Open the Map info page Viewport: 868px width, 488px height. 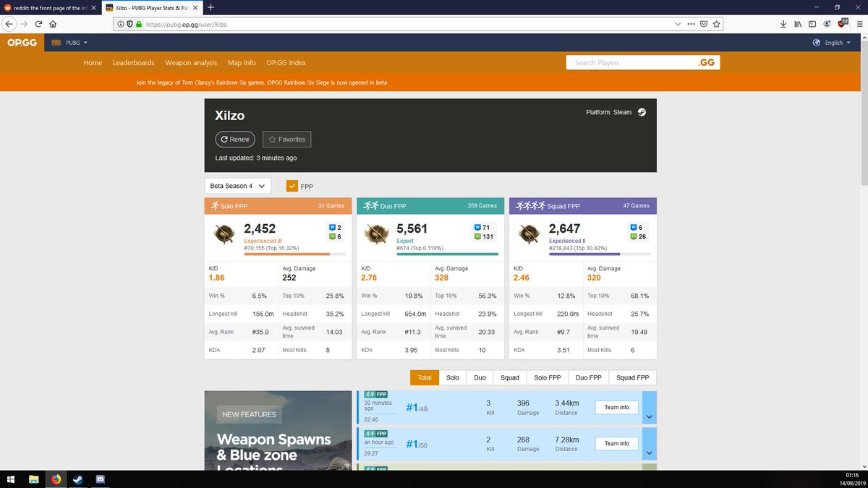(x=242, y=63)
